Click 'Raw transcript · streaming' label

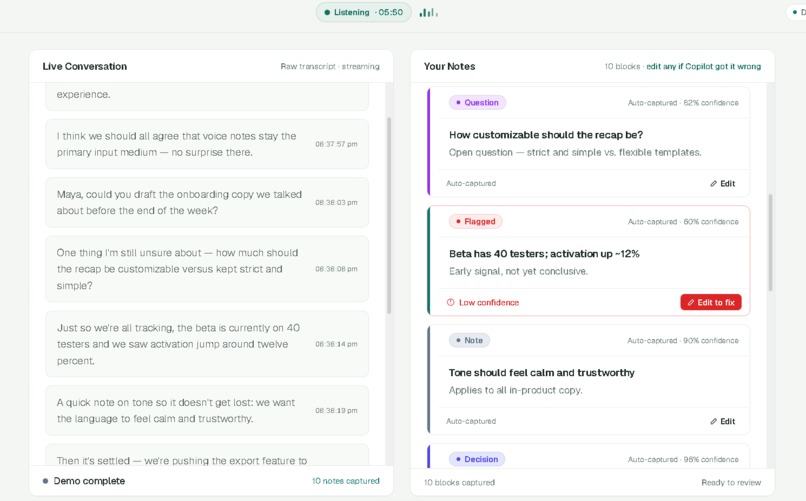pyautogui.click(x=329, y=66)
